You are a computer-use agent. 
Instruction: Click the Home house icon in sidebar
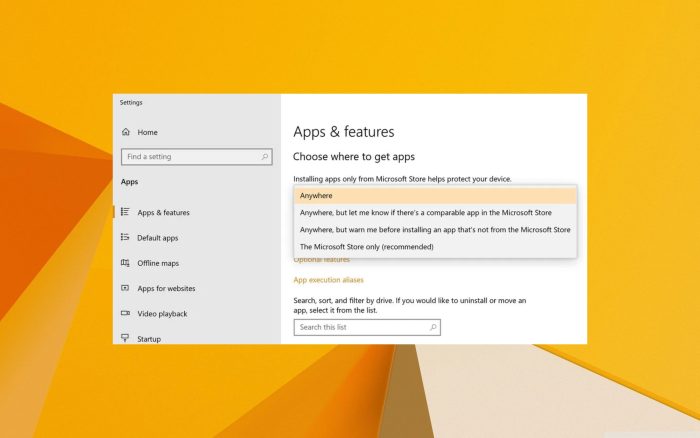pyautogui.click(x=126, y=132)
